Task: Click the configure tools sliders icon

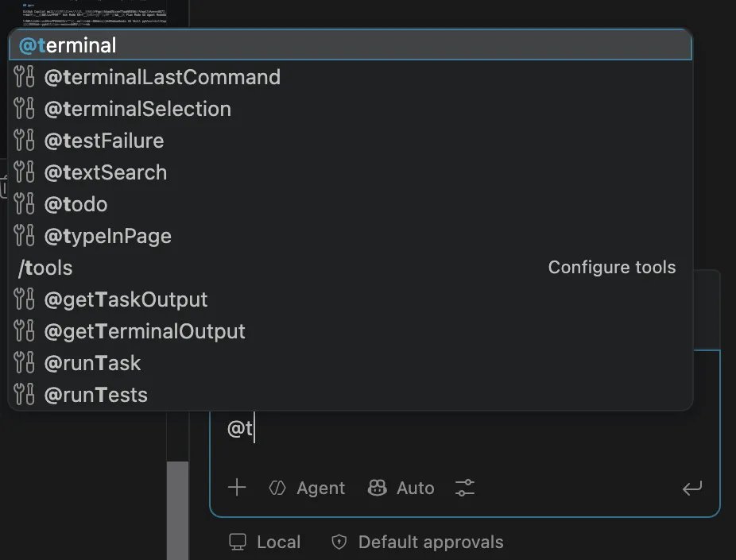Action: pos(465,488)
